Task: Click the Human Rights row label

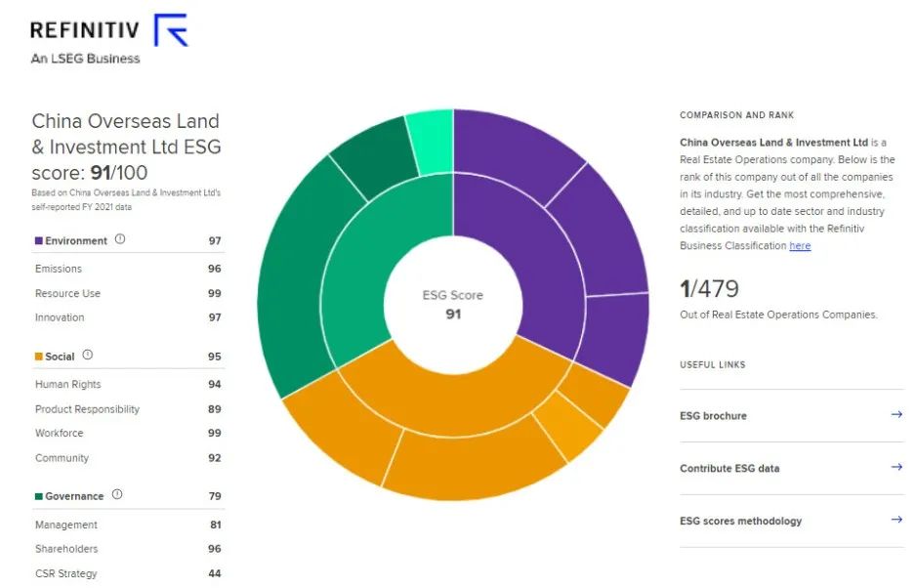Action: (67, 384)
